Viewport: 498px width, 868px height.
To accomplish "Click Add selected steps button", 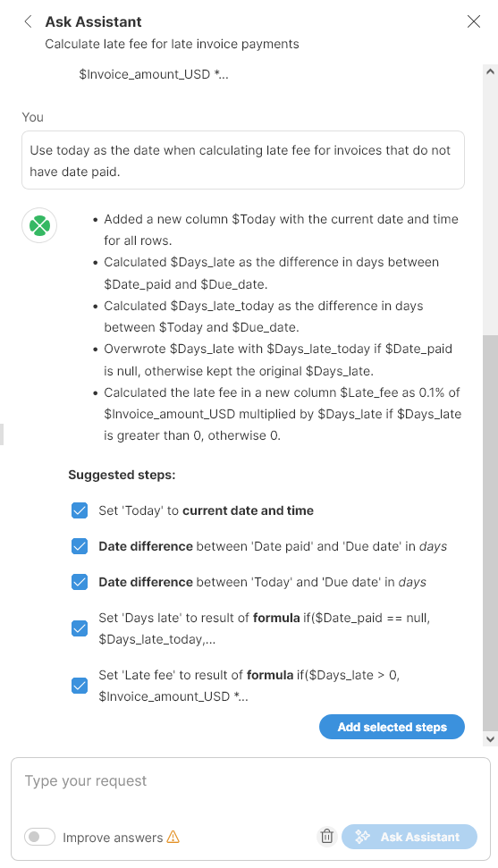I will click(x=392, y=727).
